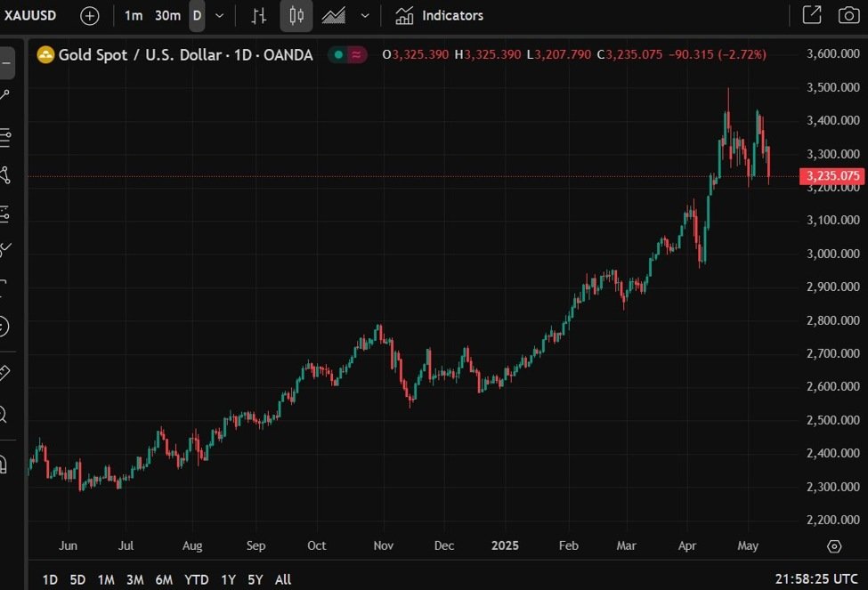Select the 6M date range tab

tap(164, 579)
